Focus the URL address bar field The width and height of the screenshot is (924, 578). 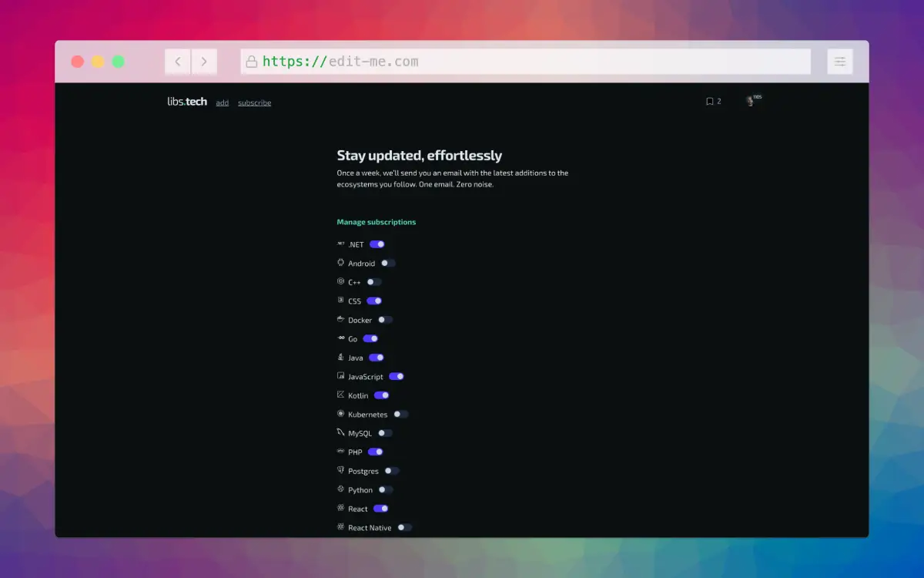(x=526, y=62)
